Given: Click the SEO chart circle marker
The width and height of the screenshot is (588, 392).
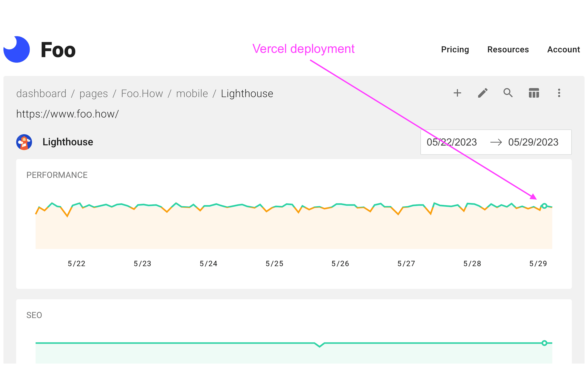Looking at the screenshot, I should [x=544, y=343].
